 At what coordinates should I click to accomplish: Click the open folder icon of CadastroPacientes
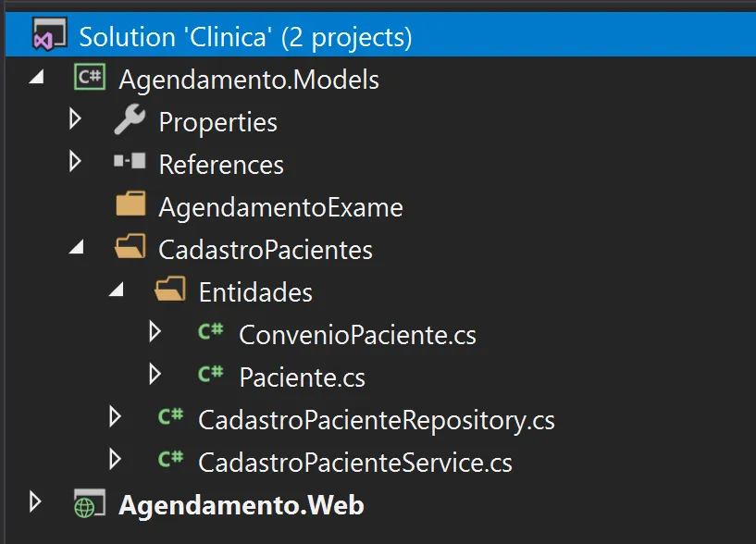(130, 248)
